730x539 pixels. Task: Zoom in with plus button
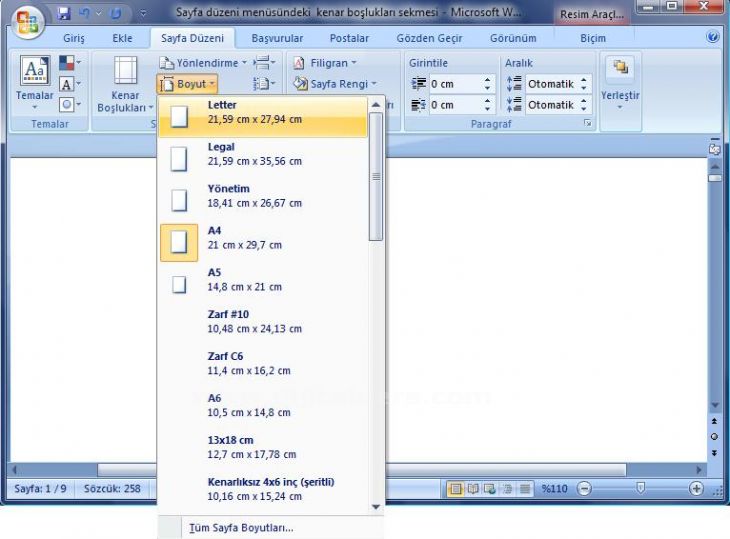click(696, 488)
